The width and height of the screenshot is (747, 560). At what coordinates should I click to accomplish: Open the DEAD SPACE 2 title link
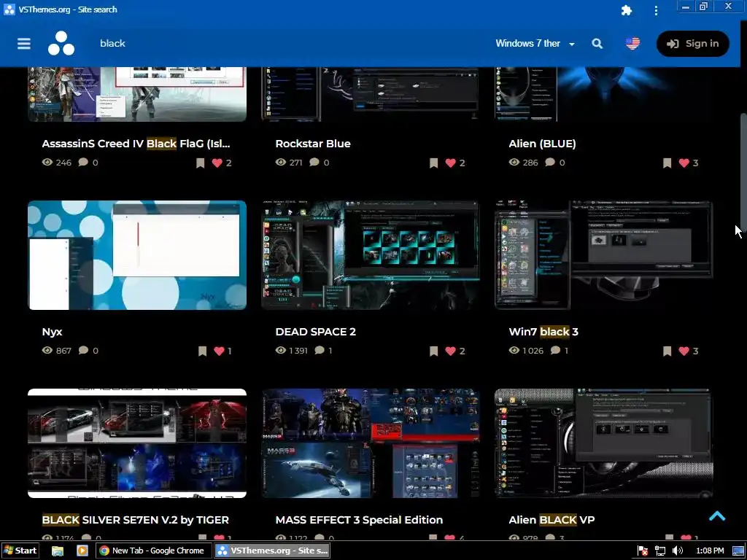315,332
